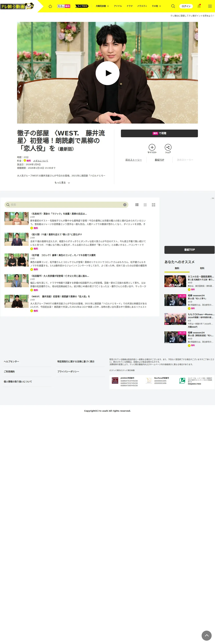Click 無料で視聴 button
215x644 pixels.
(x=159, y=133)
